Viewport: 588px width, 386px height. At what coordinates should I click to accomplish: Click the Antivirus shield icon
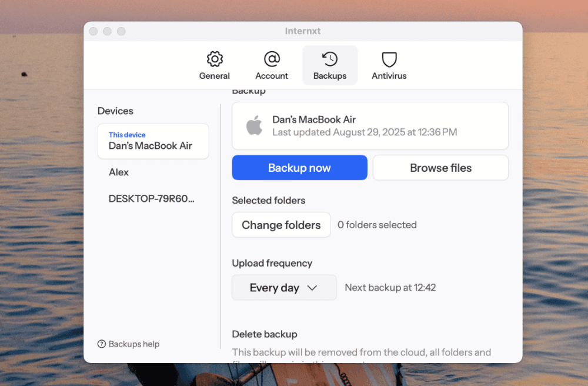[x=389, y=59]
